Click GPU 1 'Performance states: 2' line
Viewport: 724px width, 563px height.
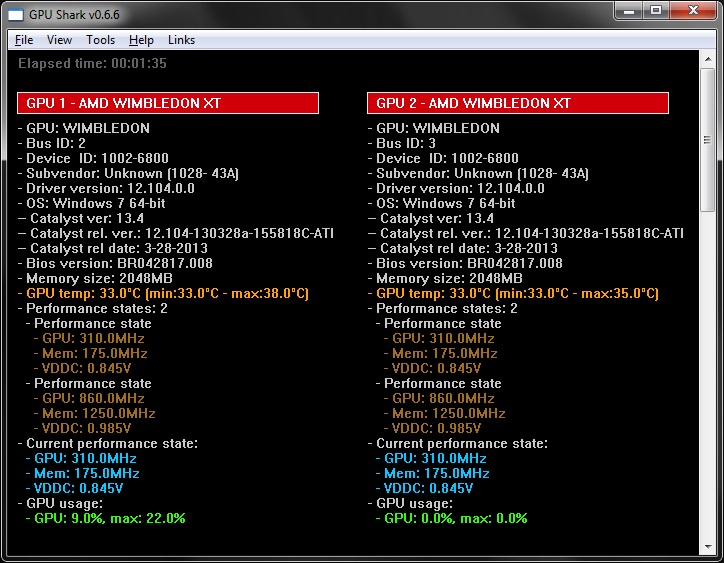(92, 309)
